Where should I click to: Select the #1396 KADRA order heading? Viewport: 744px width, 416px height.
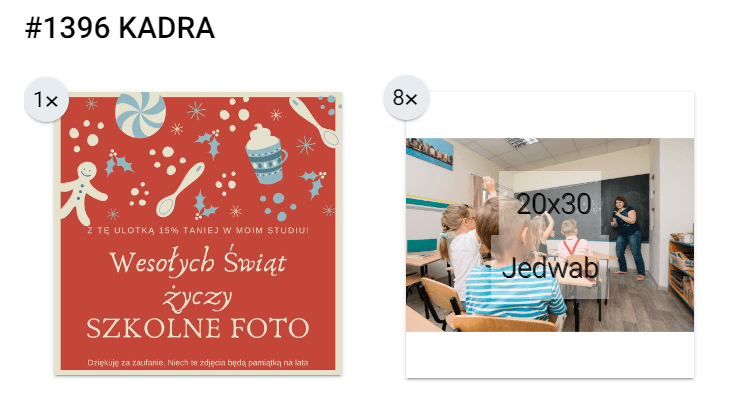coord(120,28)
